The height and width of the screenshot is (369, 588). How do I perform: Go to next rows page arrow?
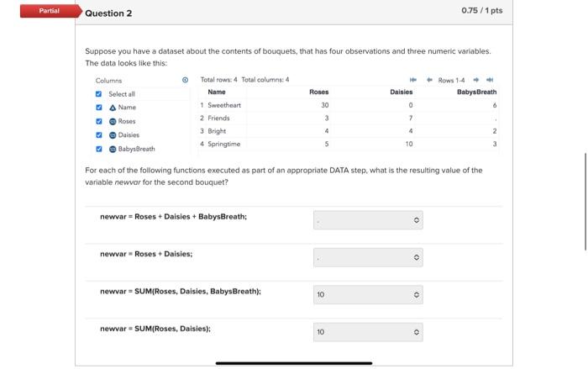(476, 80)
